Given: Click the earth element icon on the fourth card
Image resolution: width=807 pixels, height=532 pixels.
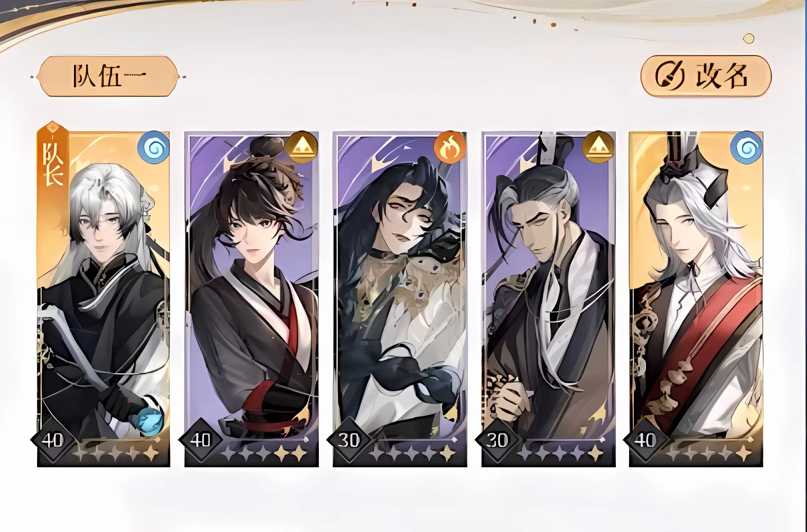Looking at the screenshot, I should pyautogui.click(x=598, y=147).
